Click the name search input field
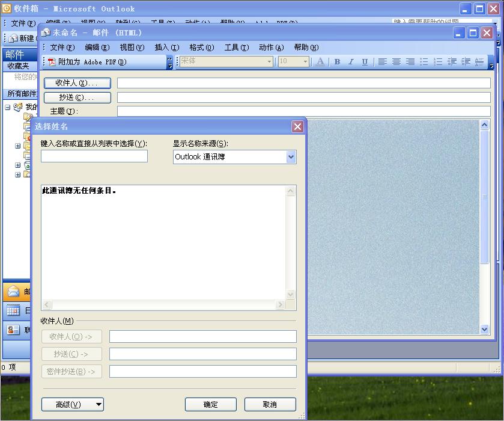 click(94, 156)
